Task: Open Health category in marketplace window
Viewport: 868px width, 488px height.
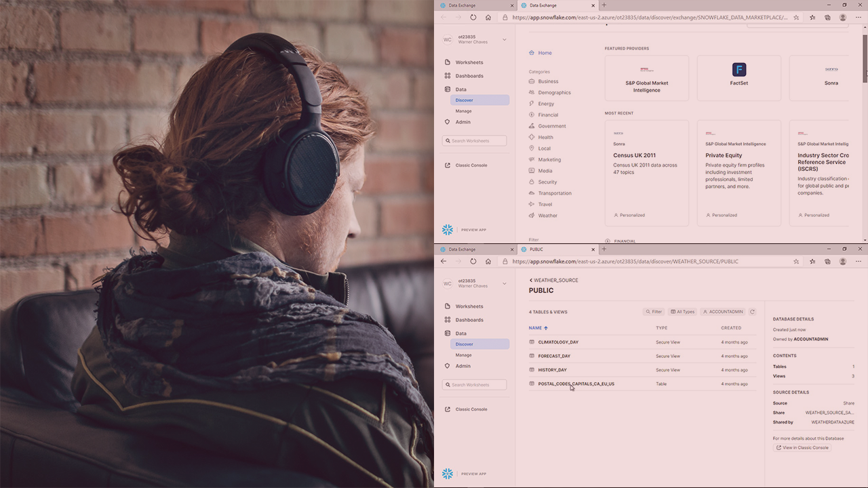Action: (540, 137)
